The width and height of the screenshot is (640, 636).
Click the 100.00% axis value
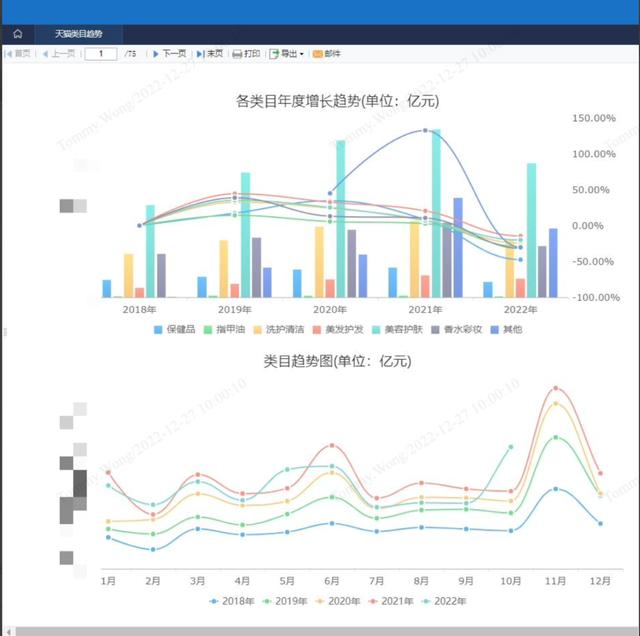[x=594, y=154]
